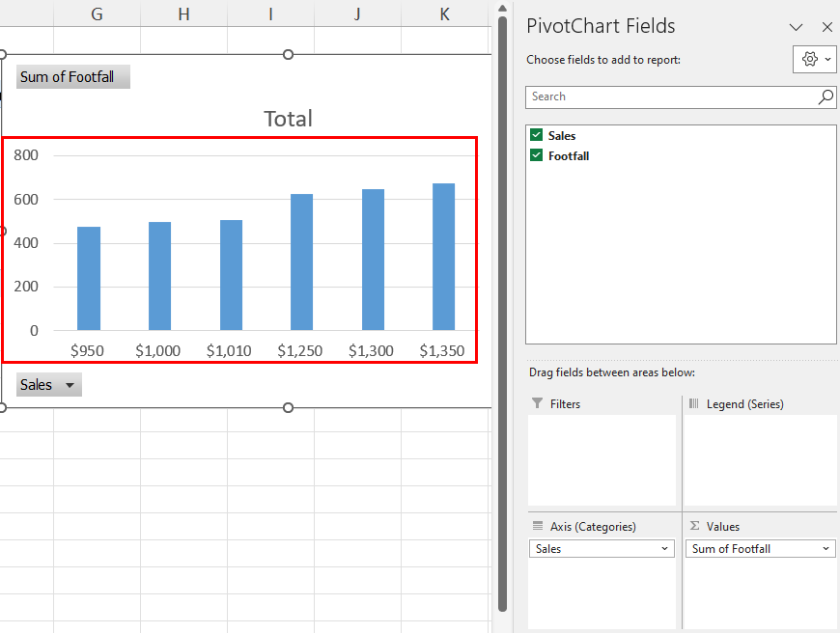840x633 pixels.
Task: Close the PivotChart Fields pane
Action: 826,27
